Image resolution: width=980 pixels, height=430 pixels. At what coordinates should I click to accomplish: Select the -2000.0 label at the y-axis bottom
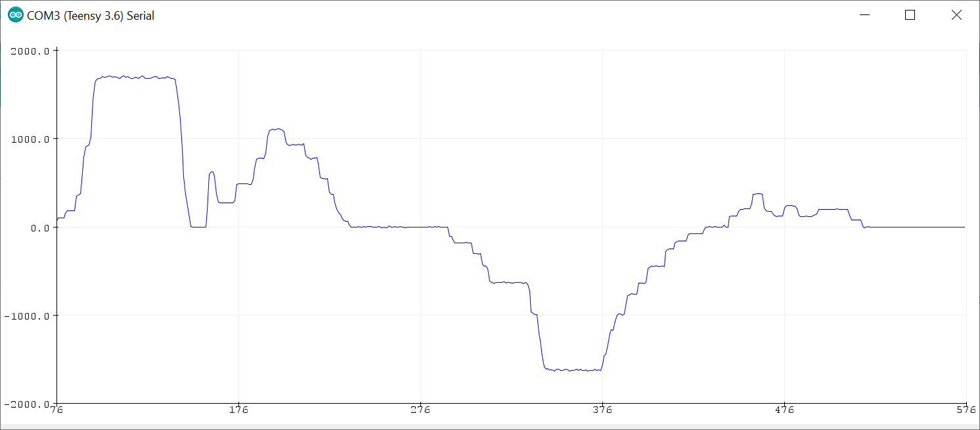(27, 404)
